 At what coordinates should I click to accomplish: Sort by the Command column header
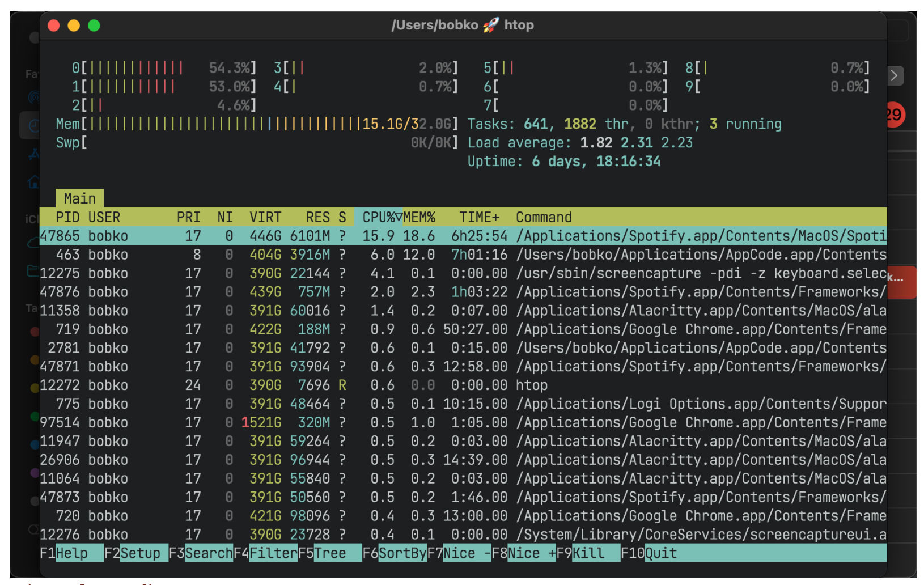544,218
